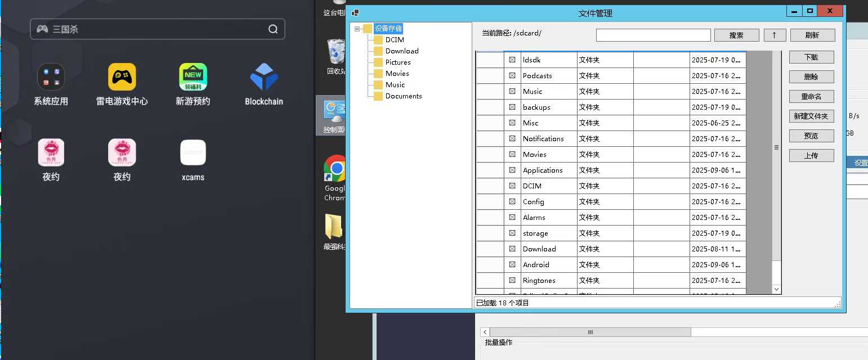The height and width of the screenshot is (360, 868).
Task: Select the Documents folder in the tree
Action: click(x=404, y=96)
